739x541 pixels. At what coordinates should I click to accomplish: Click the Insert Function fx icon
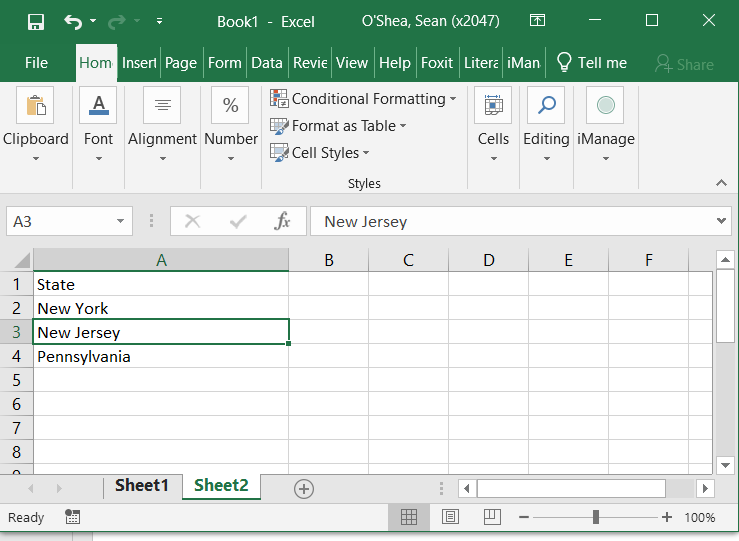(283, 221)
